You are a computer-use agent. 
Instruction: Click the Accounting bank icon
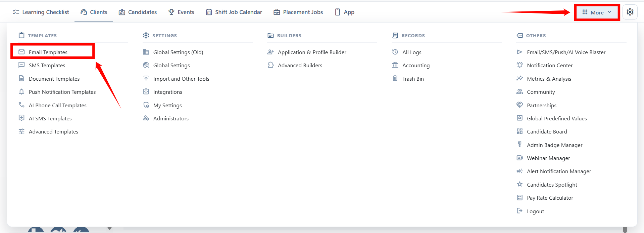pyautogui.click(x=395, y=65)
